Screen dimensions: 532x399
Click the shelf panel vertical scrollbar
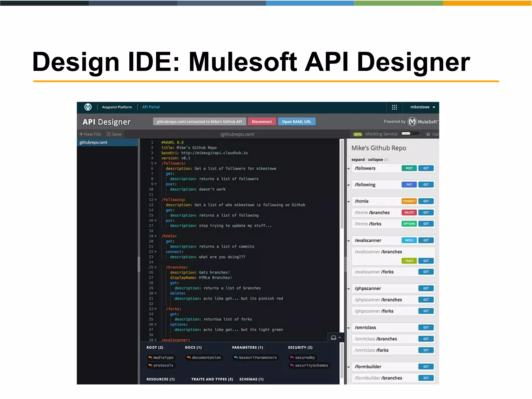pyautogui.click(x=342, y=360)
